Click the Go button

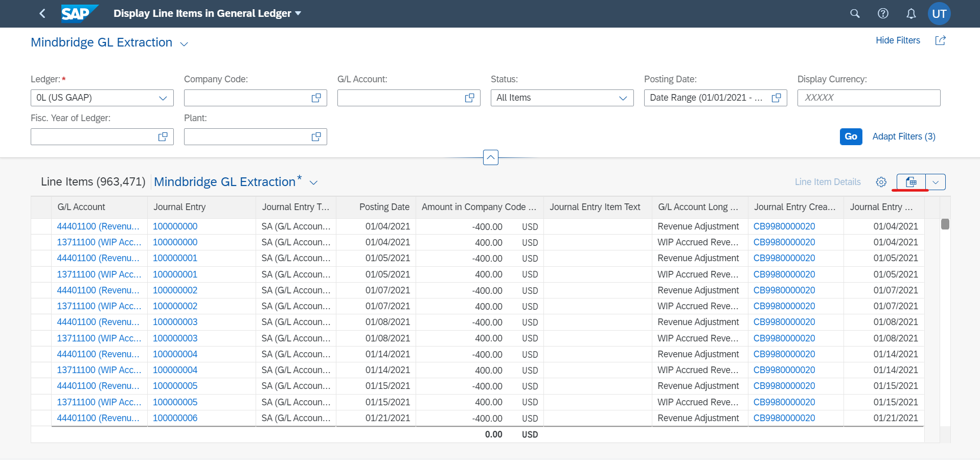[851, 136]
